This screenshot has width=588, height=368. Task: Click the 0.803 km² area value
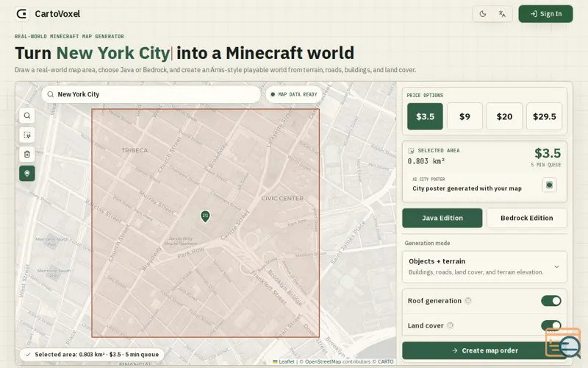tap(426, 161)
